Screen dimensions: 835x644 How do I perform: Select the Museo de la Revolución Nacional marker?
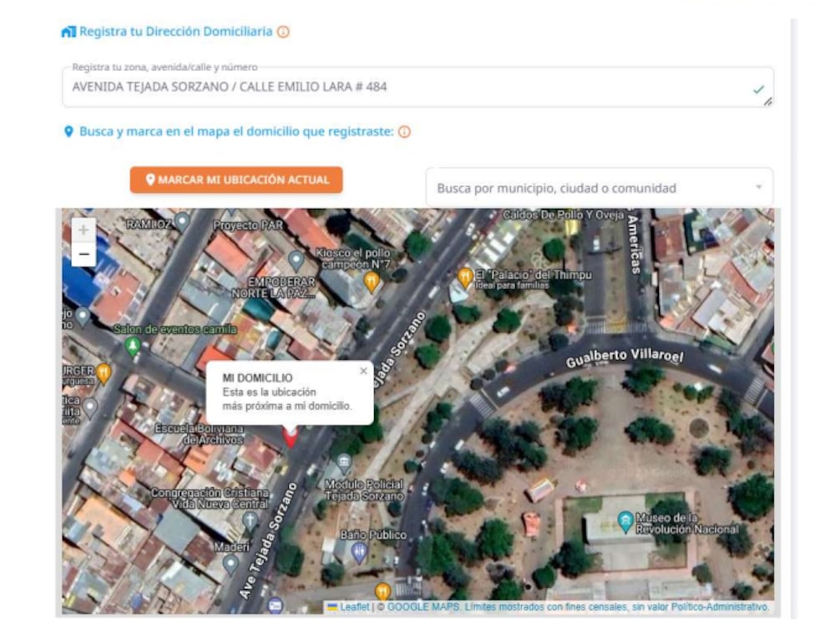pyautogui.click(x=625, y=522)
